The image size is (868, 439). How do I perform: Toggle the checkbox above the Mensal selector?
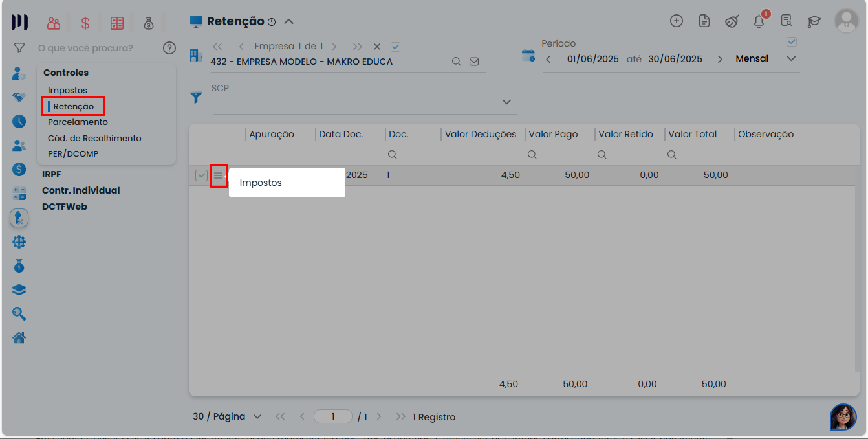coord(792,41)
